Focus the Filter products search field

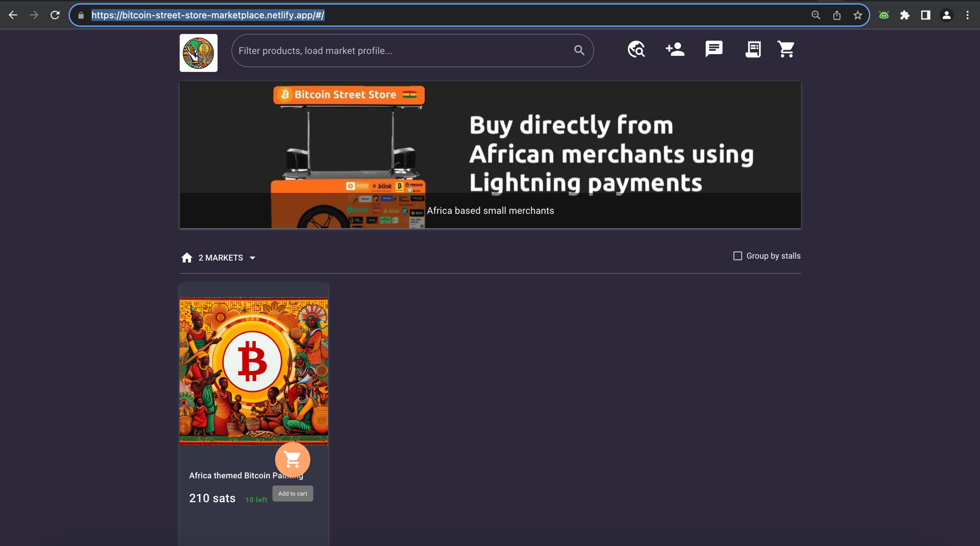point(402,51)
